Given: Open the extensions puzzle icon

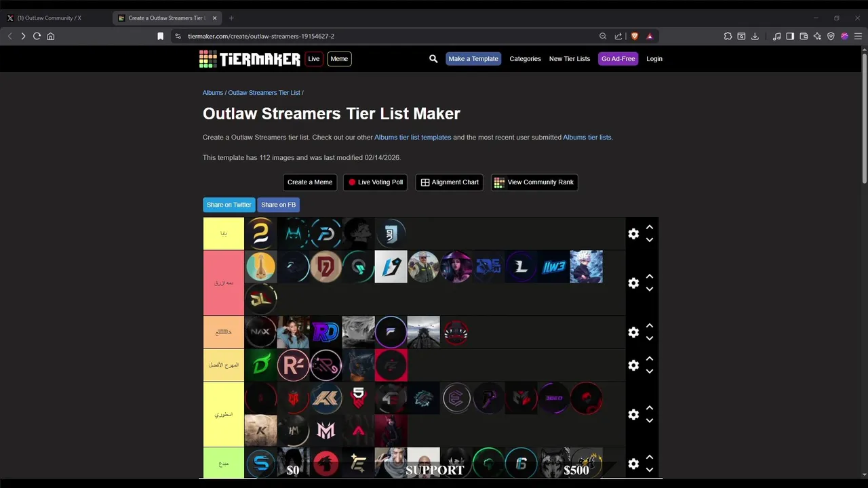Looking at the screenshot, I should click(728, 36).
